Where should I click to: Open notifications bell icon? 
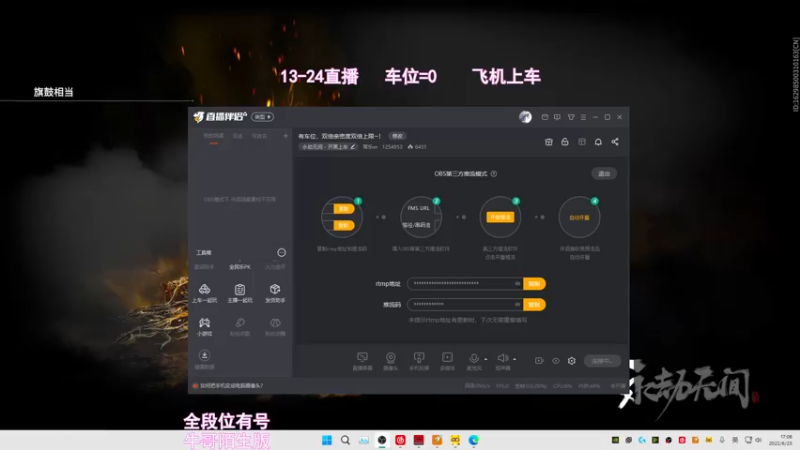point(598,142)
